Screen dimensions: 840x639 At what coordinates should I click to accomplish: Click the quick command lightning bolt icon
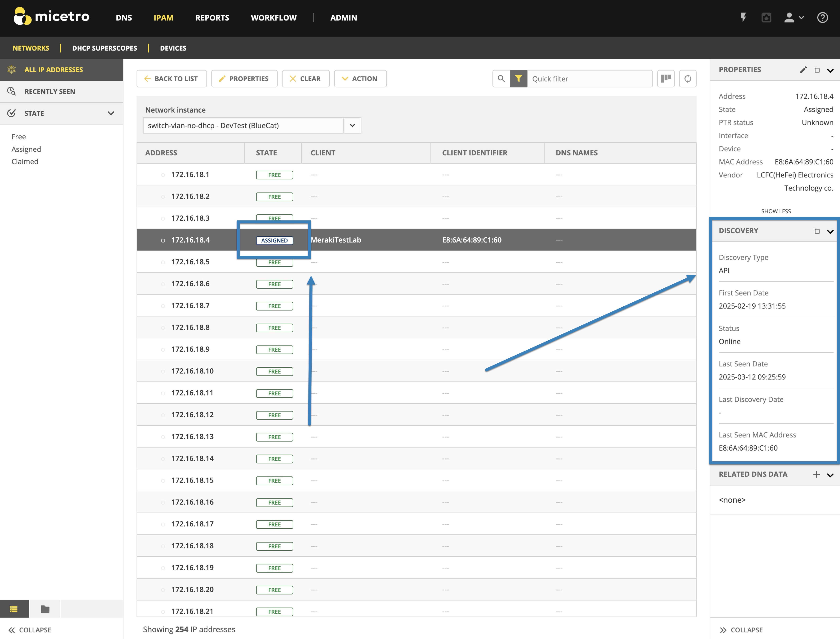pyautogui.click(x=743, y=18)
